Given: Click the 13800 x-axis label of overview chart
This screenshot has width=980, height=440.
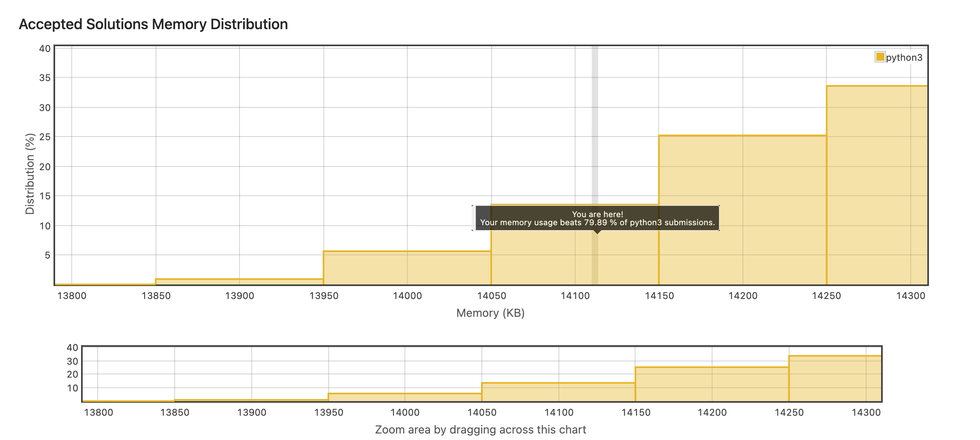Looking at the screenshot, I should coord(98,412).
